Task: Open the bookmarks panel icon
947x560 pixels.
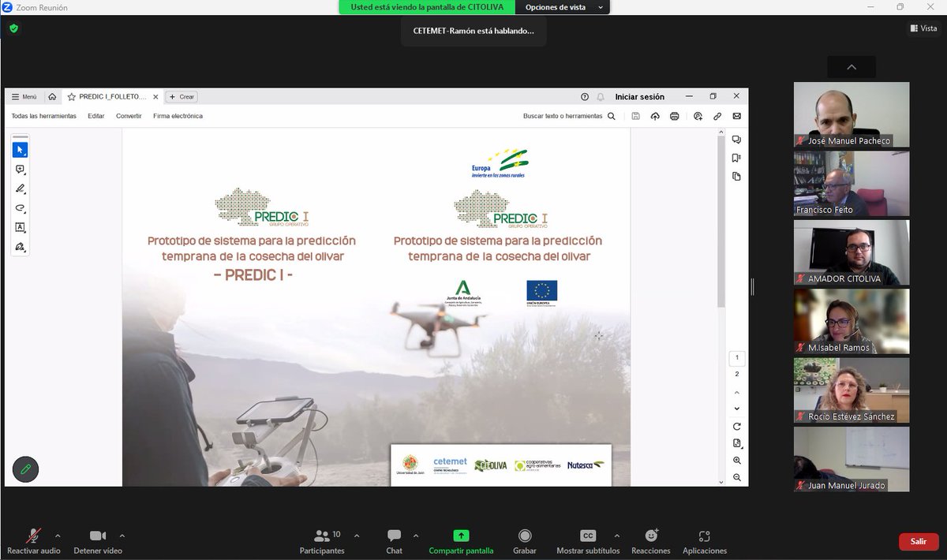Action: click(x=736, y=158)
